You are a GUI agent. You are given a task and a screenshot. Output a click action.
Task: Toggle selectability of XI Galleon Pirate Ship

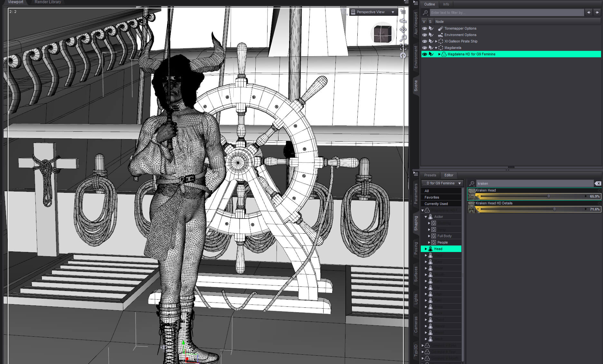pos(431,41)
